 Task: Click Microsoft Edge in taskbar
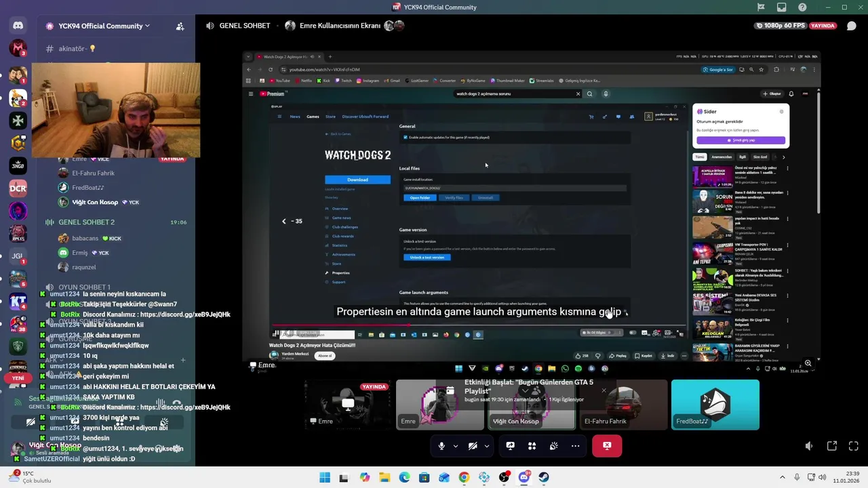404,477
